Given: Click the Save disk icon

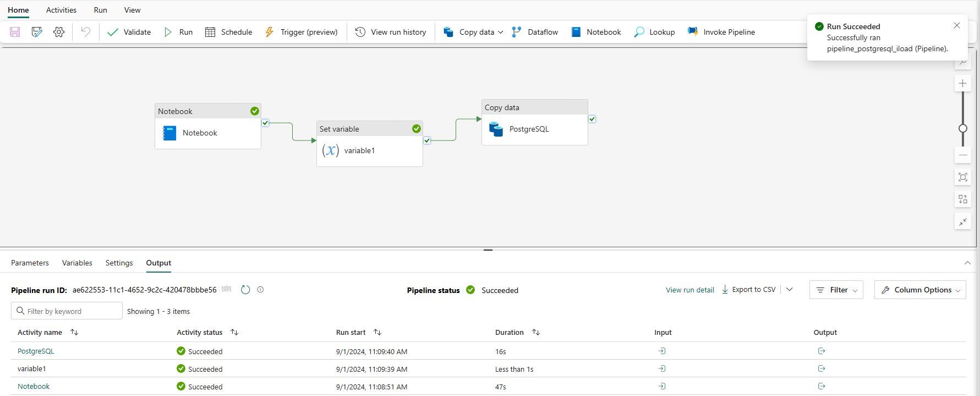Looking at the screenshot, I should pos(15,32).
